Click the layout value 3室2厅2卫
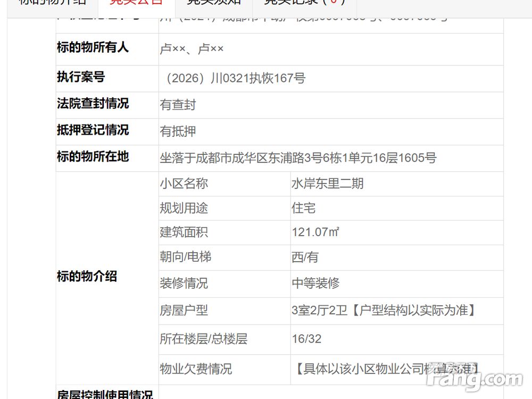Image resolution: width=532 pixels, height=399 pixels. 319,311
